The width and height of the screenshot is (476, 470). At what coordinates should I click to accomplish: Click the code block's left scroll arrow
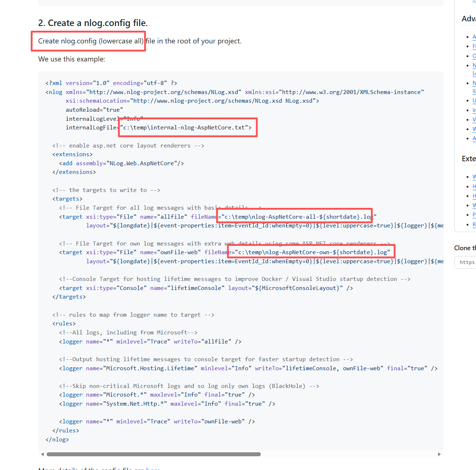pyautogui.click(x=42, y=454)
